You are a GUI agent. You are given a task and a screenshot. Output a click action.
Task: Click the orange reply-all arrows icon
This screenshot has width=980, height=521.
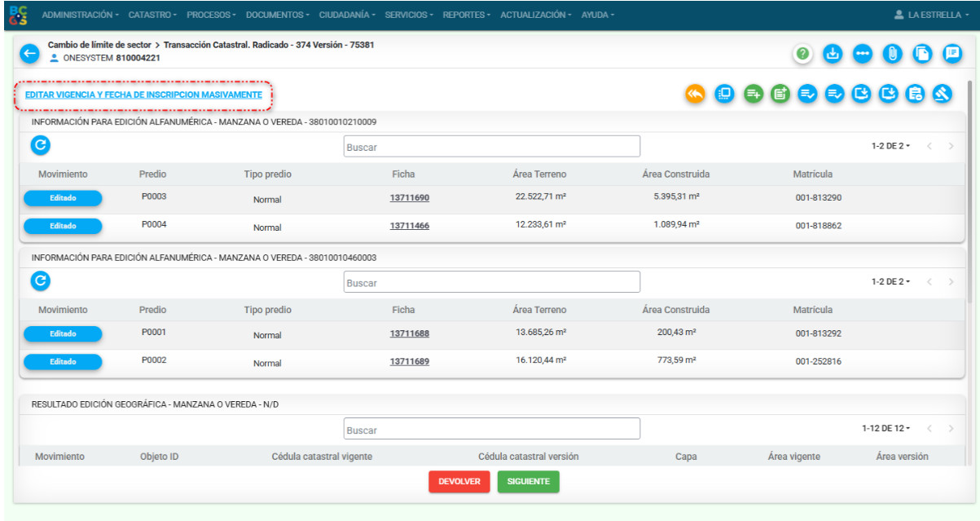click(695, 94)
